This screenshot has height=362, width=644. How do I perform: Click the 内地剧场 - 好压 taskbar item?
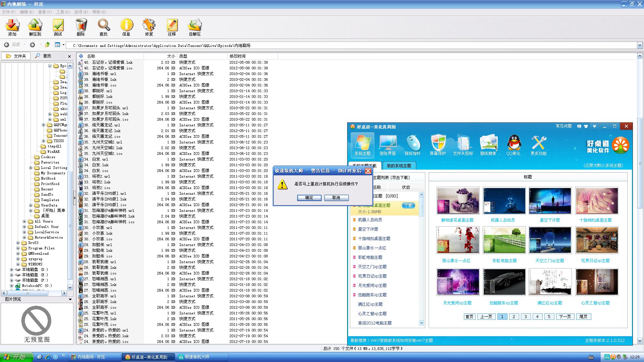pos(95,357)
